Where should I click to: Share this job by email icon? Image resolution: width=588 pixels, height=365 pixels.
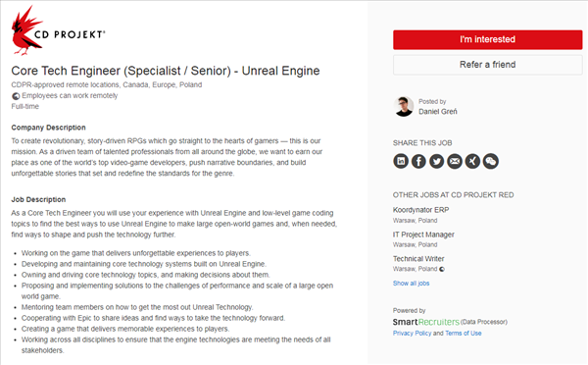[x=455, y=162]
